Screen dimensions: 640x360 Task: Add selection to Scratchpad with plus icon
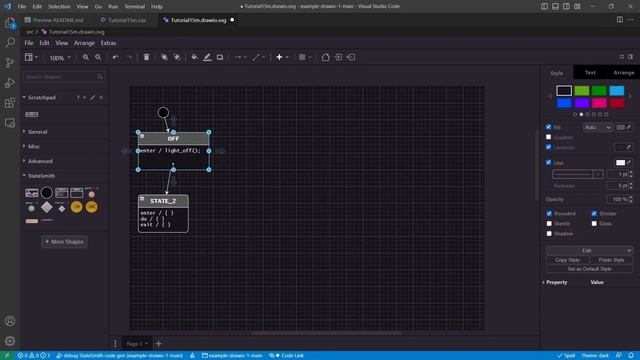point(84,98)
